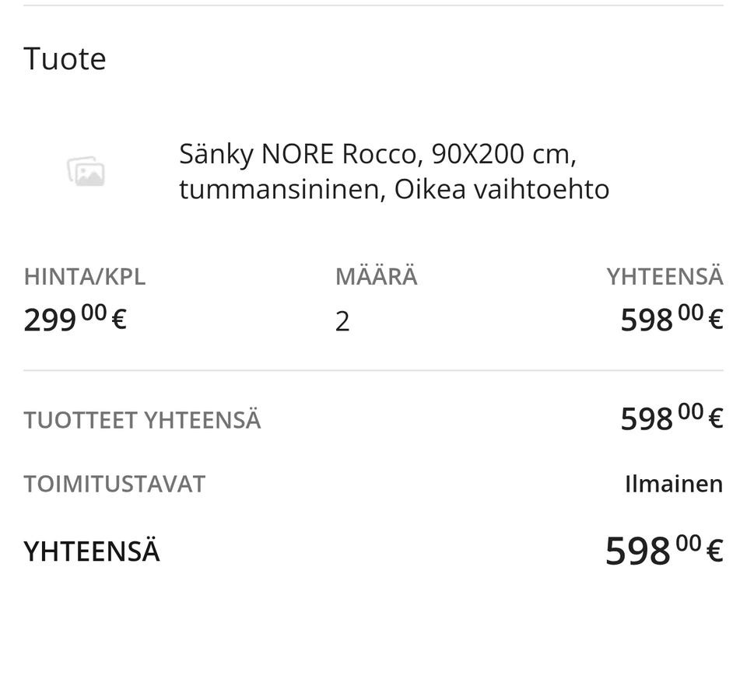Click the TOIMITUSTAVAT label

click(x=114, y=484)
